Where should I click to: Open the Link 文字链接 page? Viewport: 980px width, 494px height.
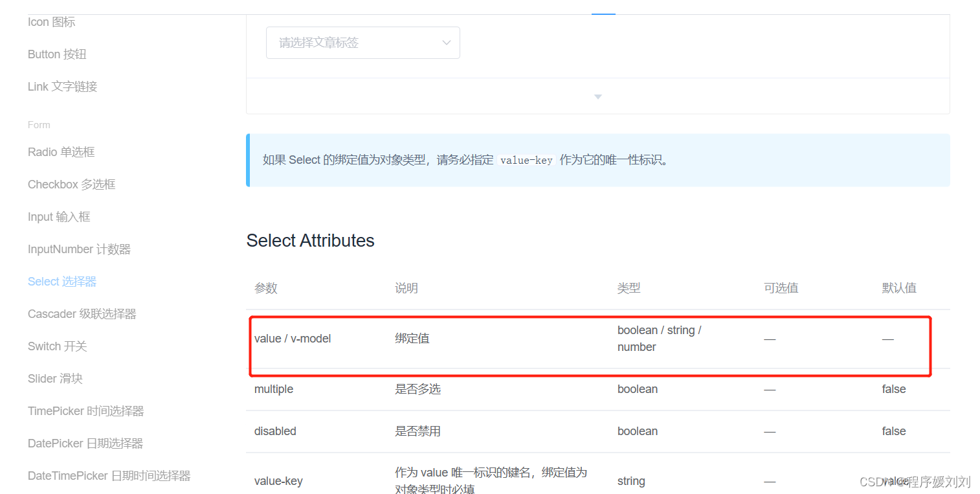point(61,86)
